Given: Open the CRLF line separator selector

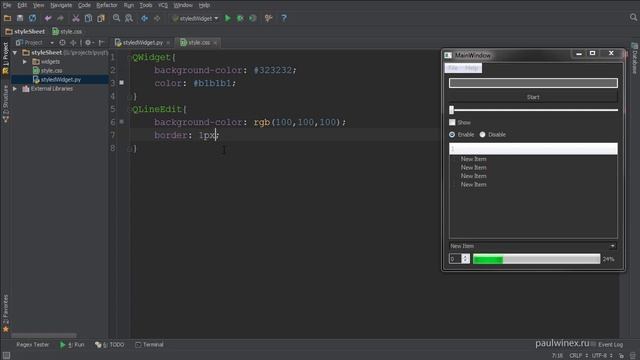Looking at the screenshot, I should click(578, 356).
